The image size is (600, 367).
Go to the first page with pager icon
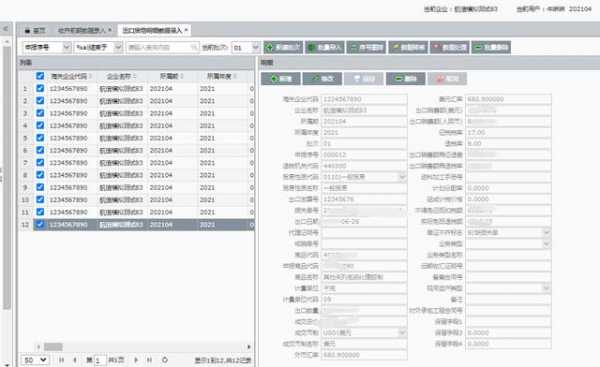[x=62, y=360]
